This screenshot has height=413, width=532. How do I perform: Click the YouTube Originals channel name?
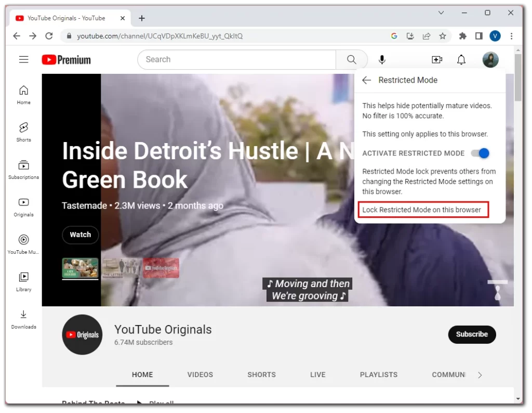click(x=163, y=329)
